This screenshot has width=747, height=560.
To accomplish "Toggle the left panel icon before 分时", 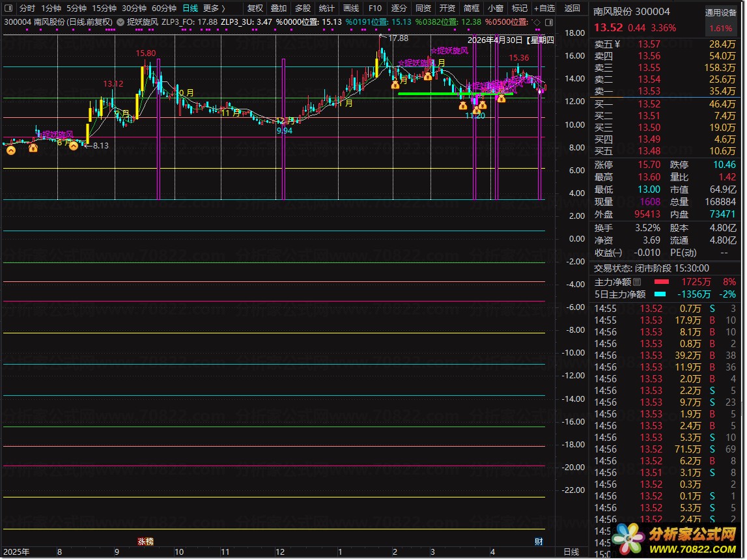I will pyautogui.click(x=8, y=8).
